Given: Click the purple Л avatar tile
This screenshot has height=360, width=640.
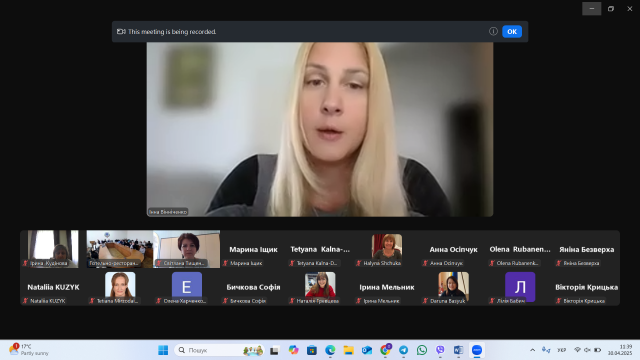Looking at the screenshot, I should click(x=520, y=287).
